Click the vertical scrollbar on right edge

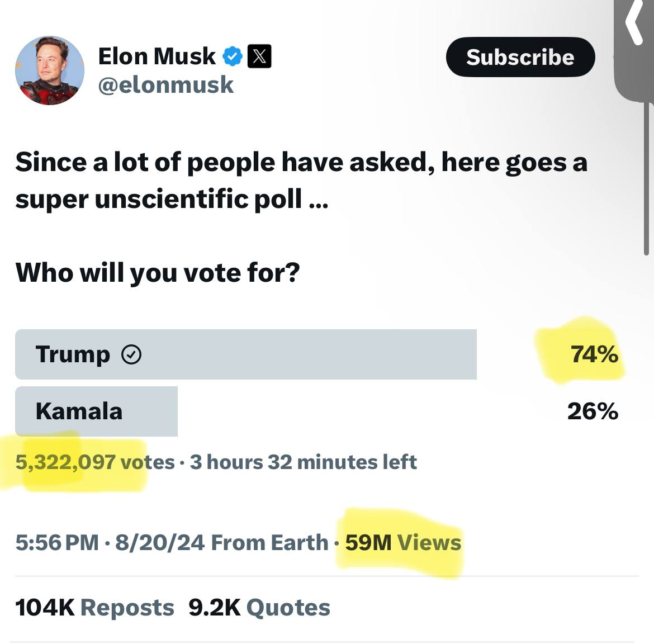(646, 179)
